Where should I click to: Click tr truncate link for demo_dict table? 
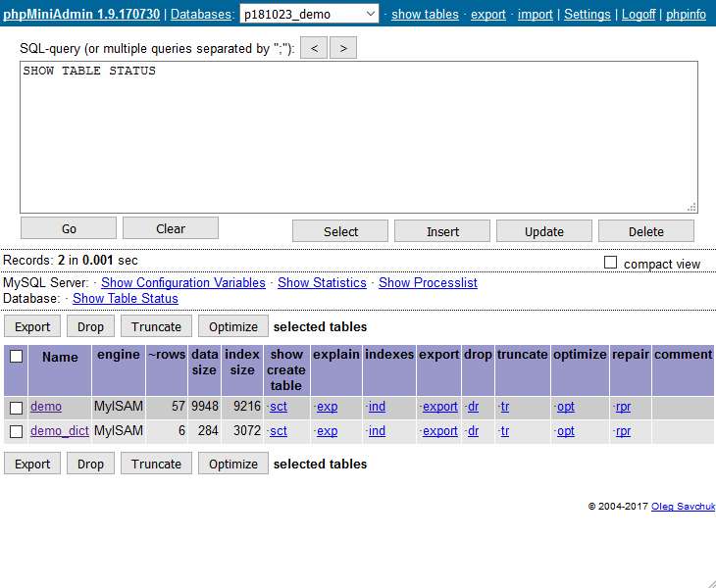pos(504,430)
